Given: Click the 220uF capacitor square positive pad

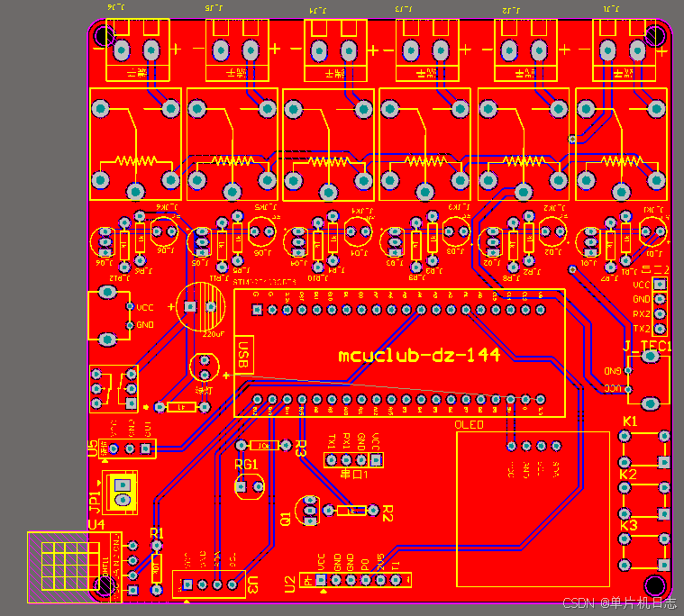Looking at the screenshot, I should click(x=190, y=306).
